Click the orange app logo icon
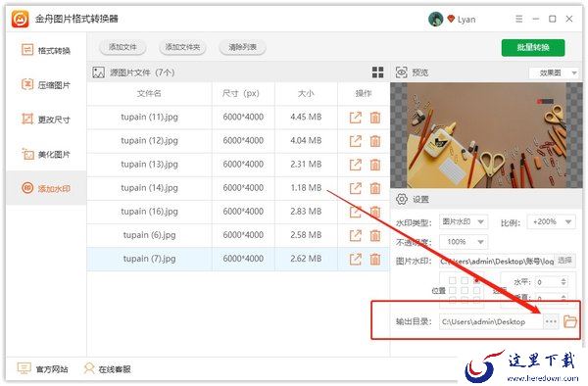The image size is (588, 386). click(21, 19)
